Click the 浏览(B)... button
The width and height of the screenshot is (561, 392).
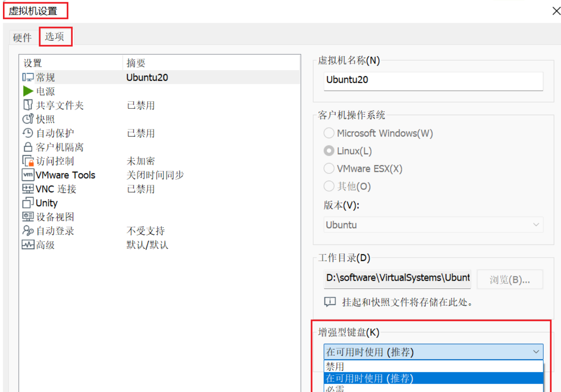point(510,279)
